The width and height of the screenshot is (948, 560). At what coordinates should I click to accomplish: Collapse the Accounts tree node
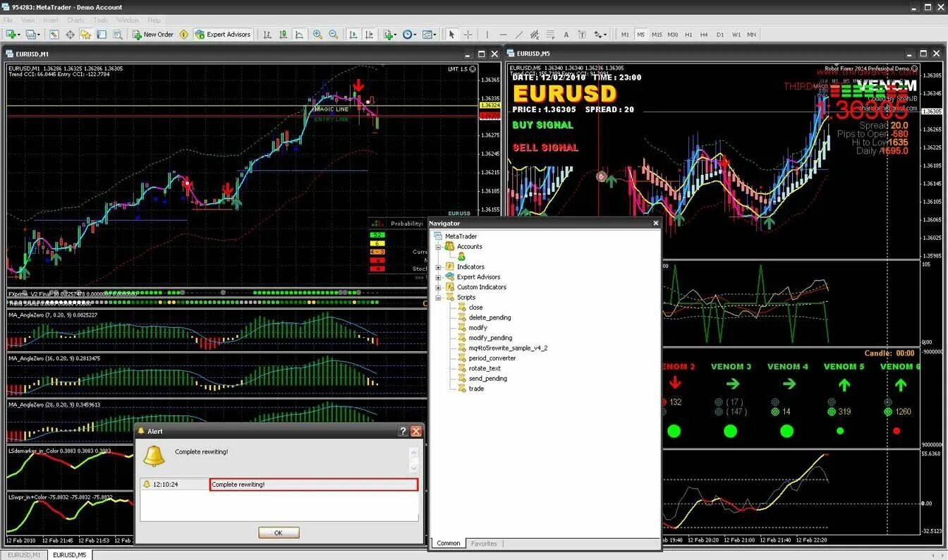click(x=438, y=247)
